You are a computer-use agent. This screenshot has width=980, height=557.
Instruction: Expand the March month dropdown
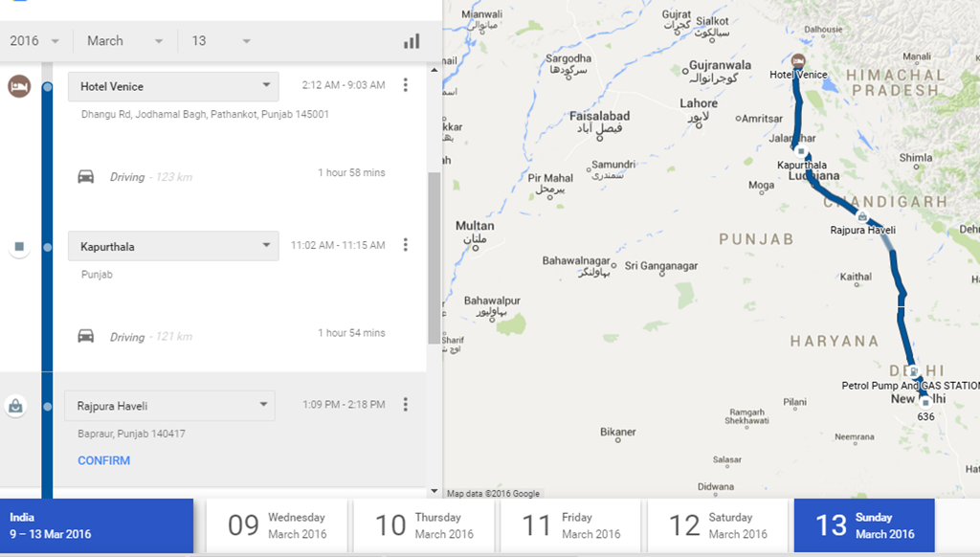(124, 41)
